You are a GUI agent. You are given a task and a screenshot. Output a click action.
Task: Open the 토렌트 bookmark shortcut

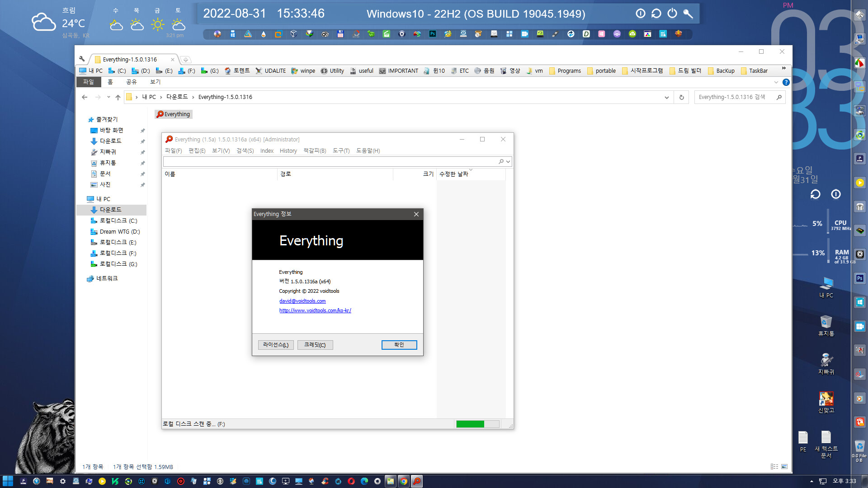coord(237,71)
